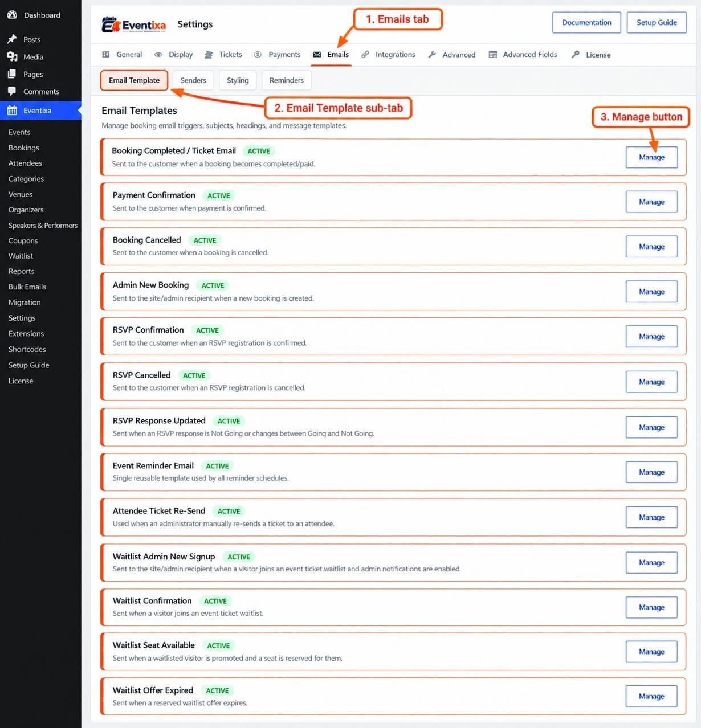The width and height of the screenshot is (701, 728).
Task: Manage the Waitlist Seat Available template
Action: point(651,652)
